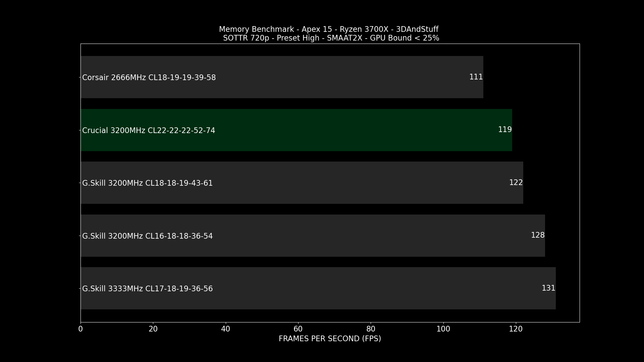
Task: Click the 100 tick on the x-axis
Action: coord(443,329)
